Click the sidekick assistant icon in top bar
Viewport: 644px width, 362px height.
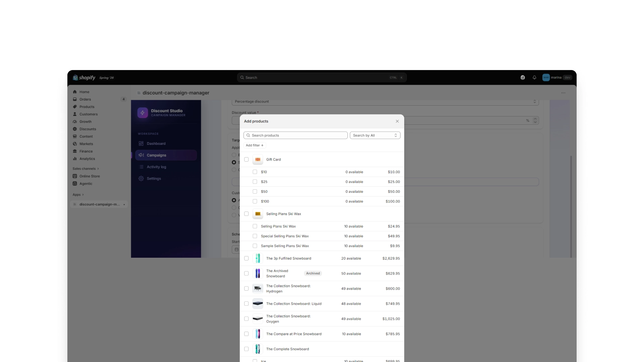click(x=523, y=77)
